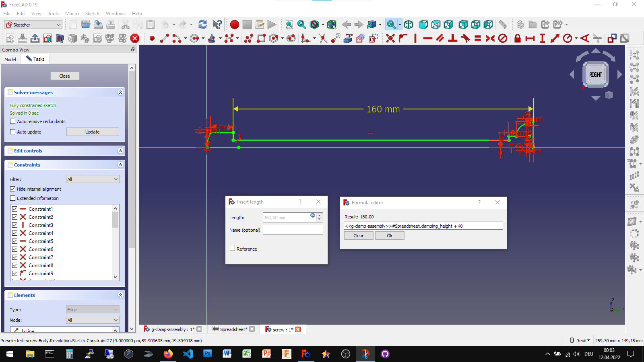This screenshot has height=362, width=644.
Task: Select the Constrain lock tool
Action: (518, 38)
